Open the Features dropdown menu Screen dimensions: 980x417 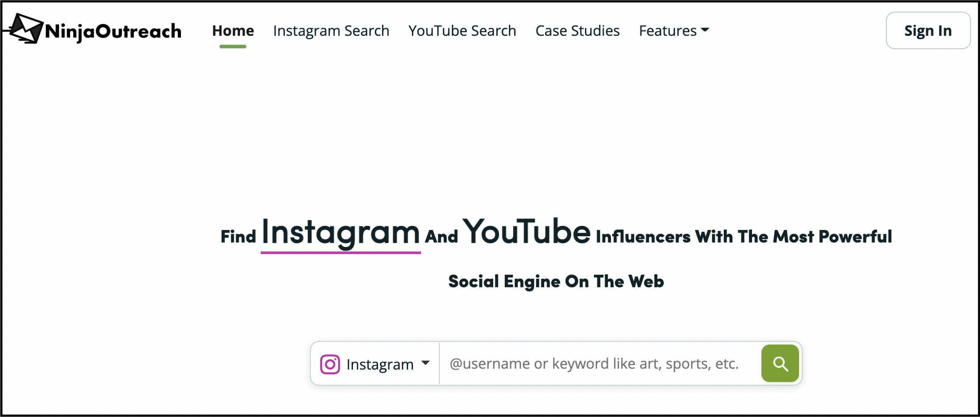point(673,30)
